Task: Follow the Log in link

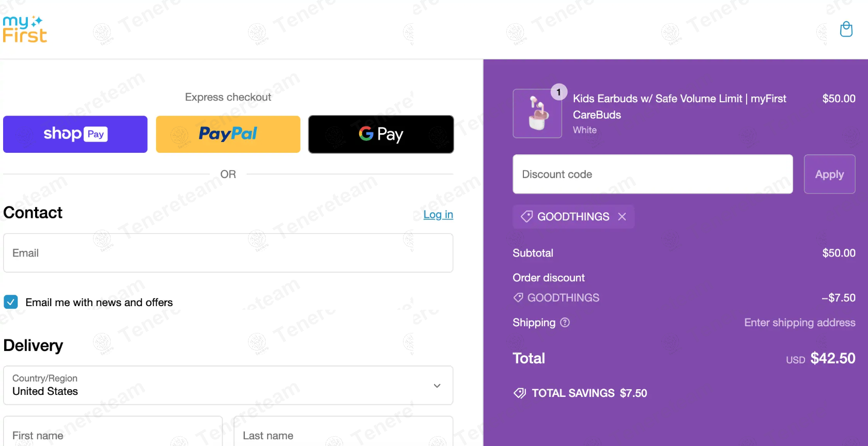Action: click(438, 215)
